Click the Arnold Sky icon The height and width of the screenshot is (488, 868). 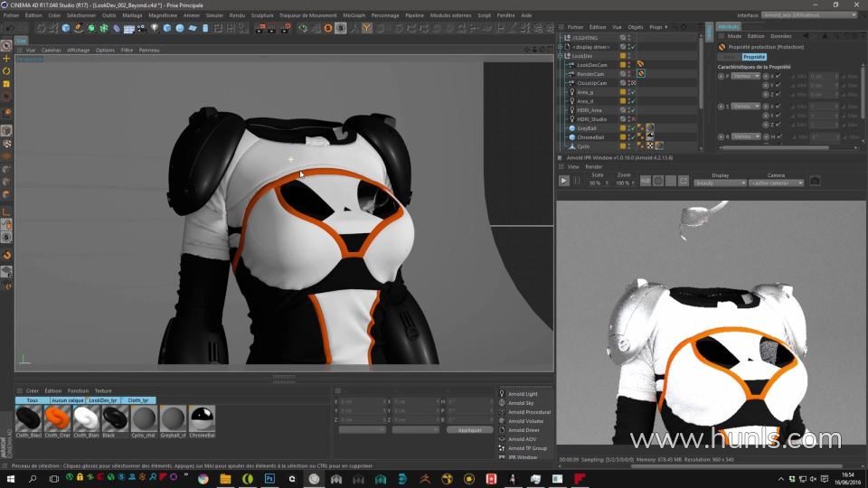pyautogui.click(x=502, y=403)
